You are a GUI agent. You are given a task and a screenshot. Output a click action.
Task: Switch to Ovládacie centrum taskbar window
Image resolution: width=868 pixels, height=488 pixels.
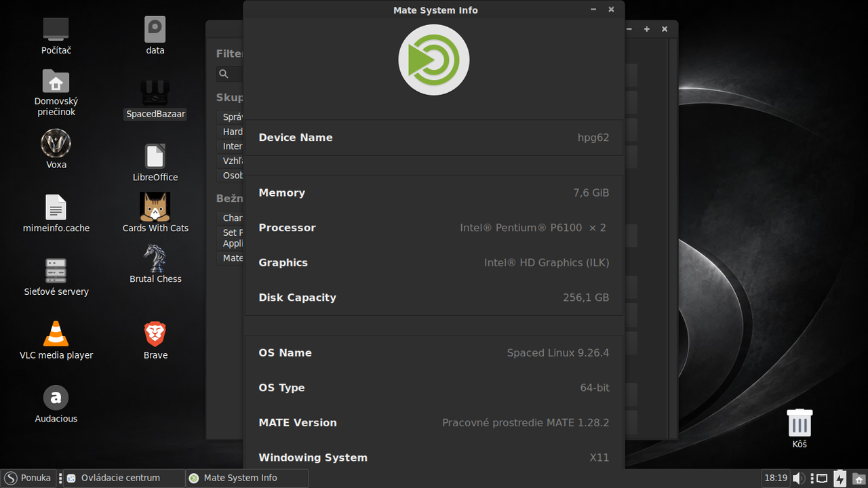(124, 478)
